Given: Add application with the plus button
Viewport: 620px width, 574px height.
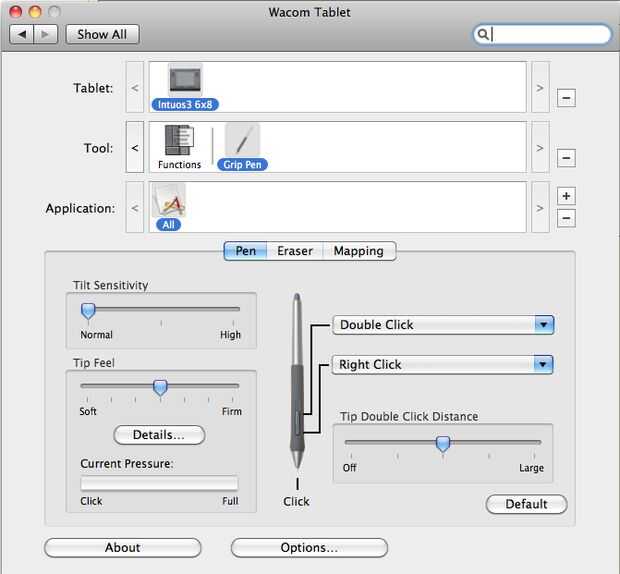Looking at the screenshot, I should click(566, 196).
